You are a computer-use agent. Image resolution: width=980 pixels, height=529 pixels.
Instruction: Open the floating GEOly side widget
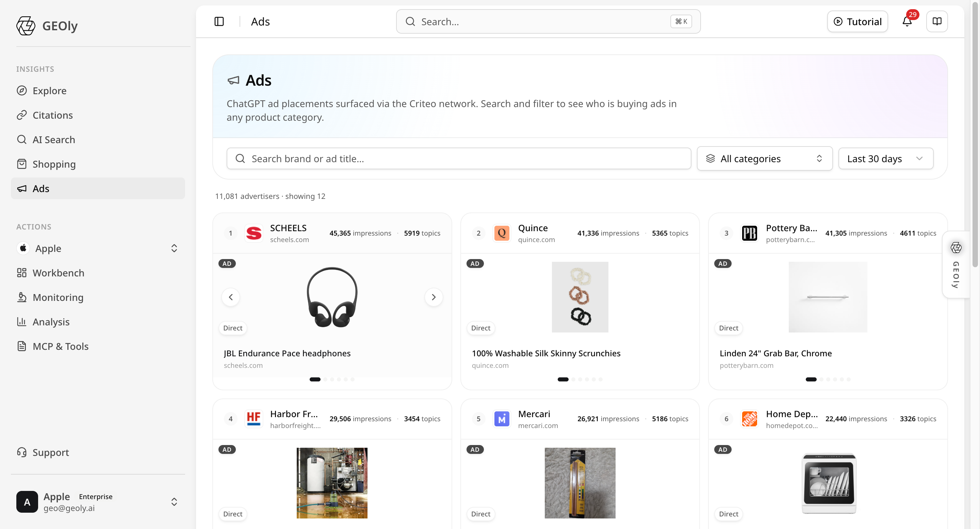point(956,264)
